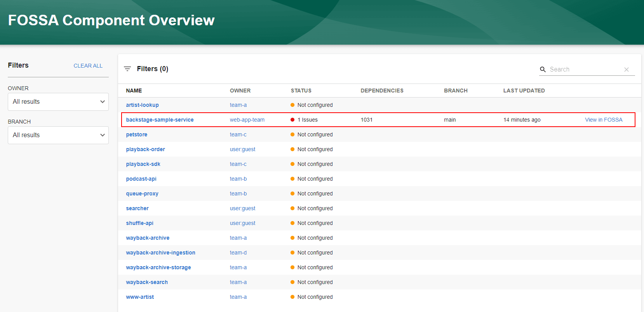Click the 1031 dependencies value
644x312 pixels.
click(367, 120)
